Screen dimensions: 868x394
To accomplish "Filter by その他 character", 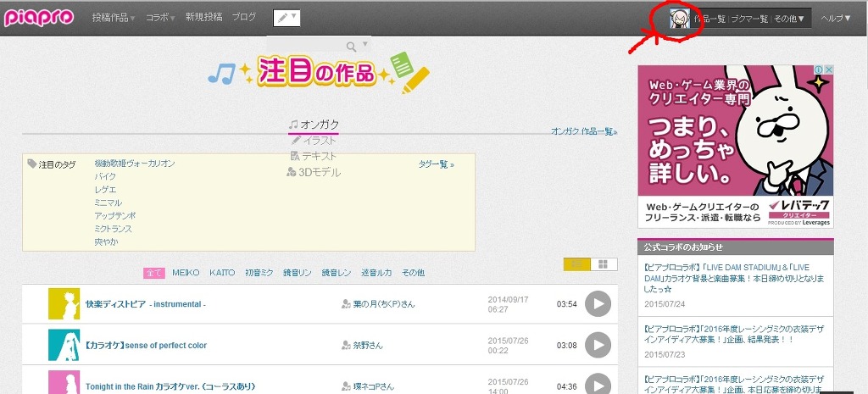I will (x=413, y=273).
